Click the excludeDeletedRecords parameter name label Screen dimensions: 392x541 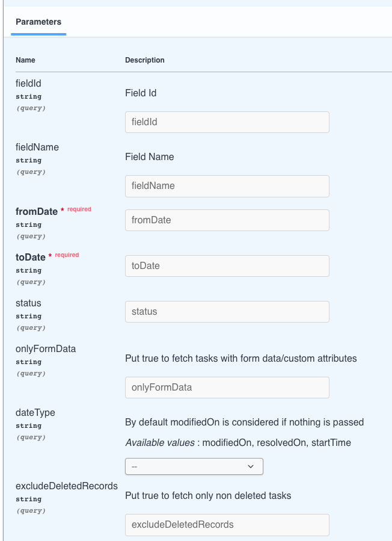click(x=67, y=486)
